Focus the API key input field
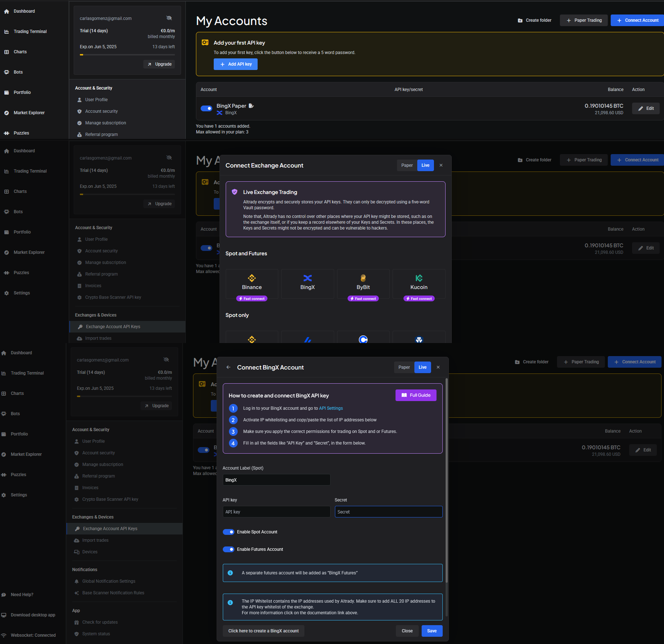Image resolution: width=664 pixels, height=644 pixels. point(276,512)
